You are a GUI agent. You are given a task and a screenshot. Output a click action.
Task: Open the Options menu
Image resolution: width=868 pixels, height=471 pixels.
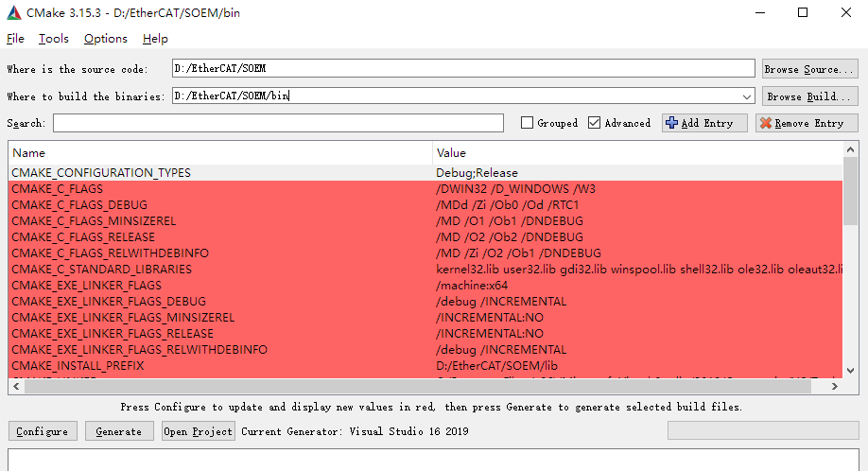click(106, 39)
